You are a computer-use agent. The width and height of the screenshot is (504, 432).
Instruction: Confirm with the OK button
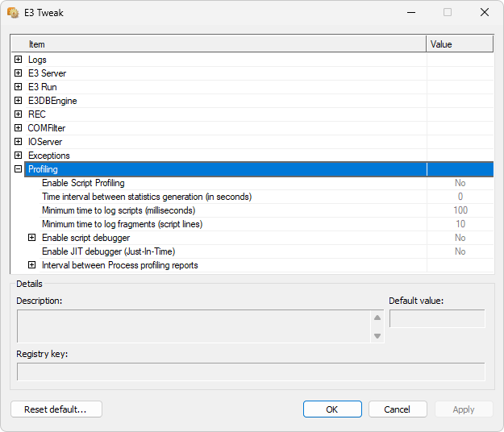point(332,409)
